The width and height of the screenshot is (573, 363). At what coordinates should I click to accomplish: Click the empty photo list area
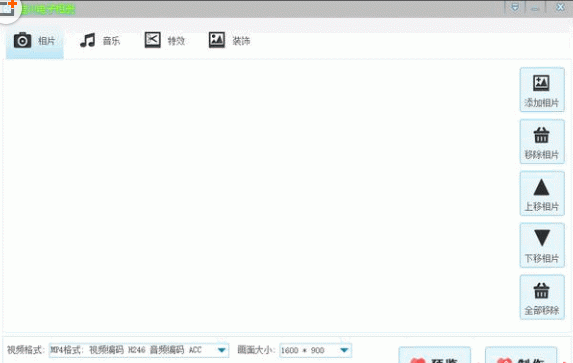pos(260,196)
